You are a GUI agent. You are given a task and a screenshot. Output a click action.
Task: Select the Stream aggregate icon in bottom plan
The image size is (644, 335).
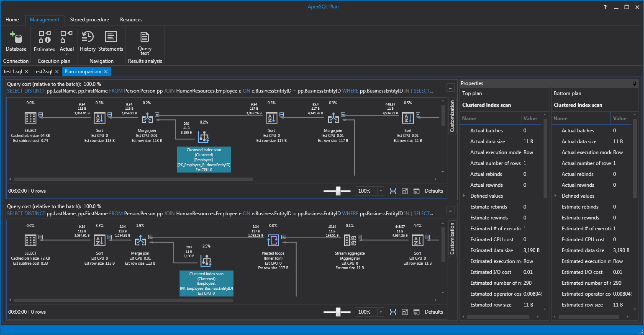pyautogui.click(x=350, y=240)
